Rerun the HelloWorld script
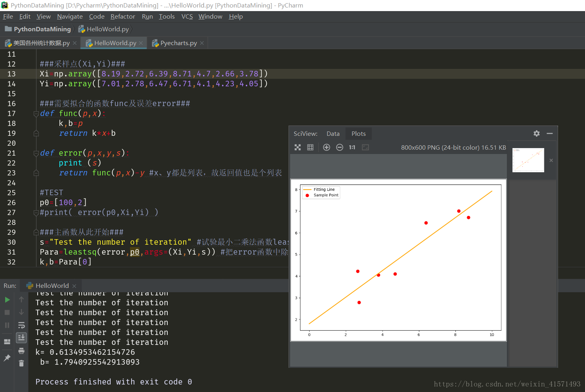585x392 pixels. click(7, 300)
